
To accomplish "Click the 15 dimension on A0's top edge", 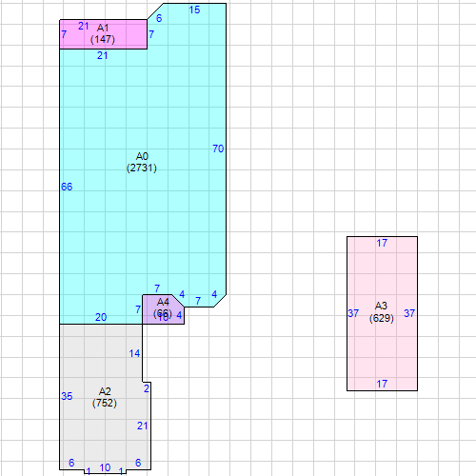I will click(x=194, y=10).
